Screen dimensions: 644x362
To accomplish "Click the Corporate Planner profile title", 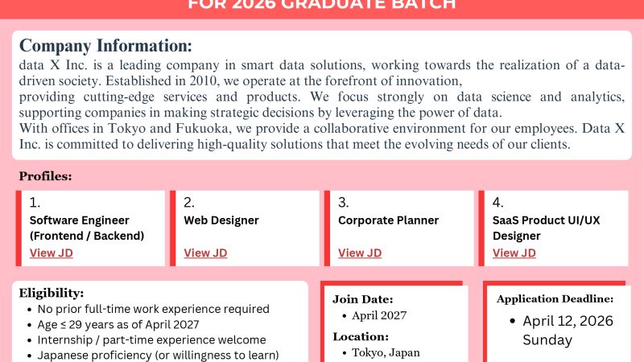I will (388, 220).
